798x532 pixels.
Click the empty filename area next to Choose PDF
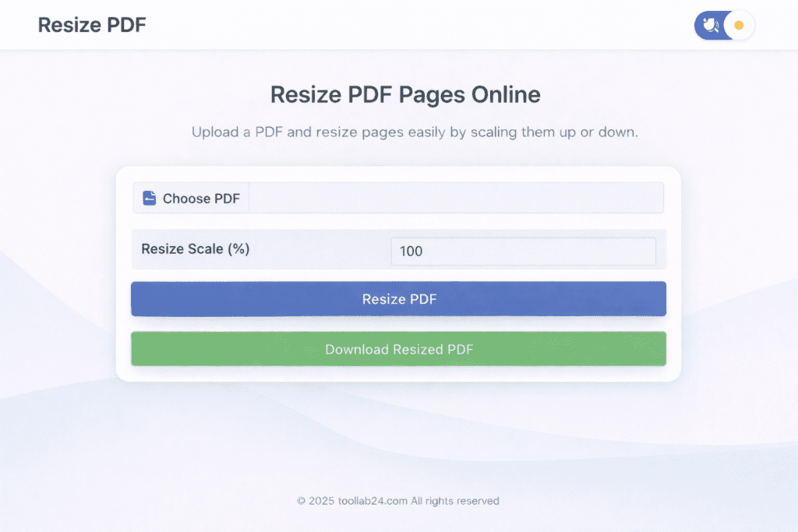click(x=456, y=198)
